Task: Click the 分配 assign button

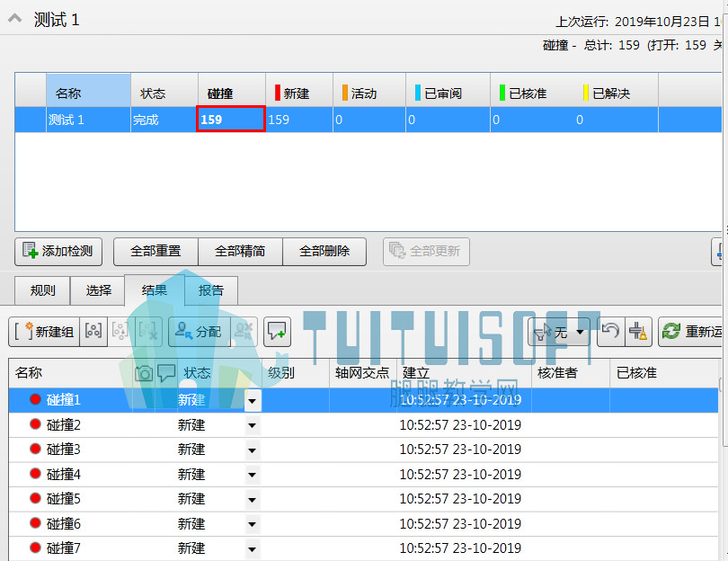Action: [x=200, y=332]
